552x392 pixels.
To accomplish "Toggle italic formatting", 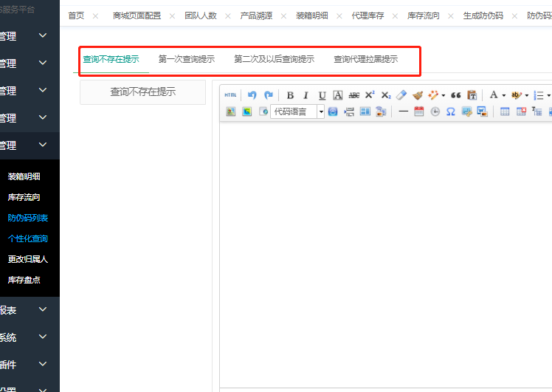I will [x=306, y=95].
